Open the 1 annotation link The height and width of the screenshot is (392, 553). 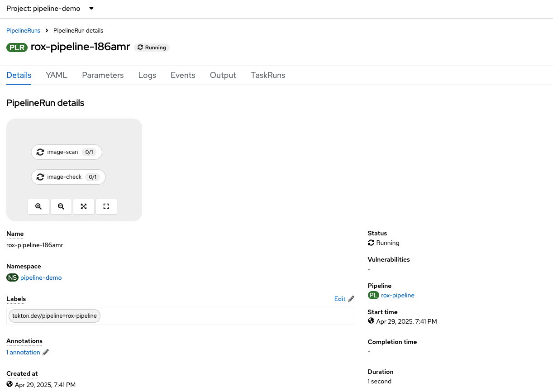tap(23, 352)
